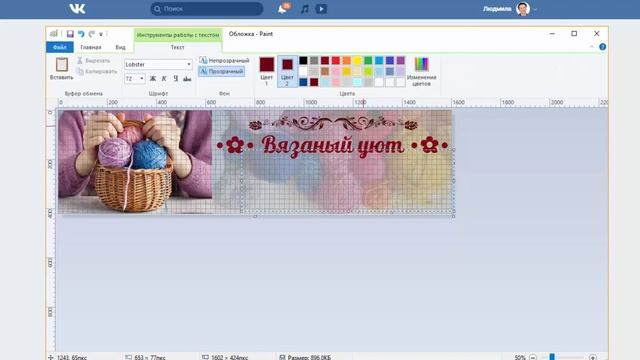The width and height of the screenshot is (640, 360).
Task: Pick the gray palette color
Action: click(314, 60)
